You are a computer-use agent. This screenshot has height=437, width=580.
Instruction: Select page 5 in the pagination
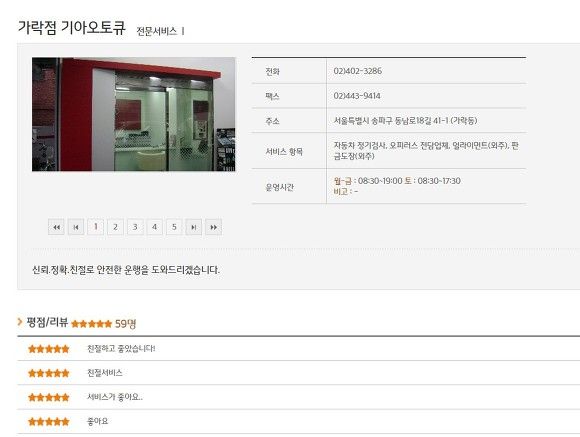[174, 227]
